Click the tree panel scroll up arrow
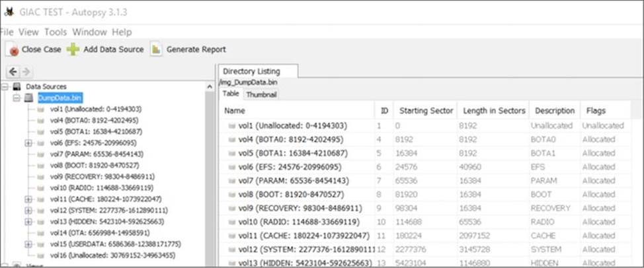The width and height of the screenshot is (644, 268). point(210,87)
